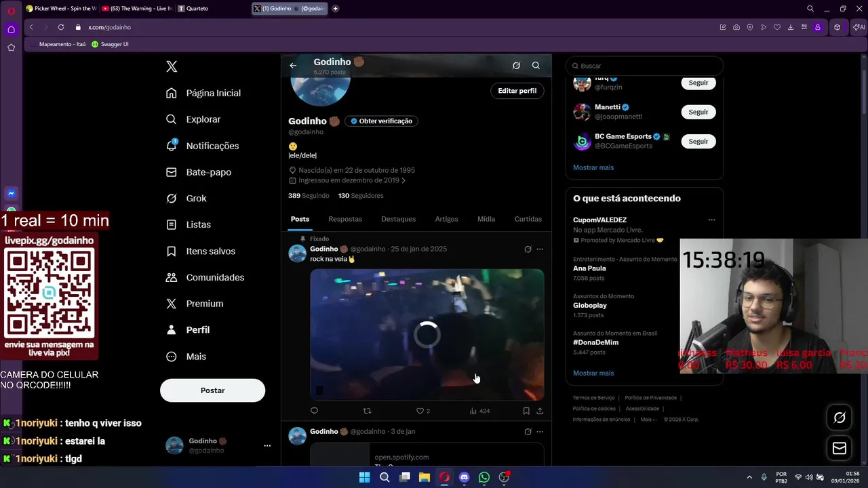Click the Postar button
This screenshot has width=868, height=488.
pos(212,390)
